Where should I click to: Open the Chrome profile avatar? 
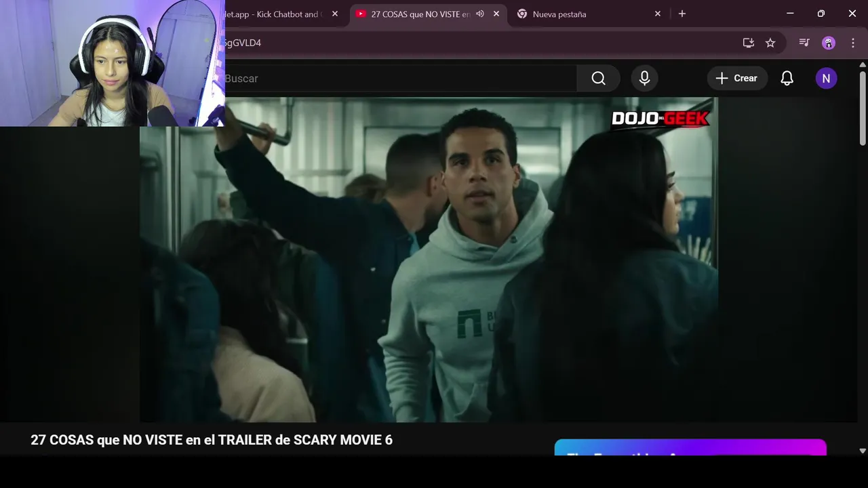(x=829, y=43)
